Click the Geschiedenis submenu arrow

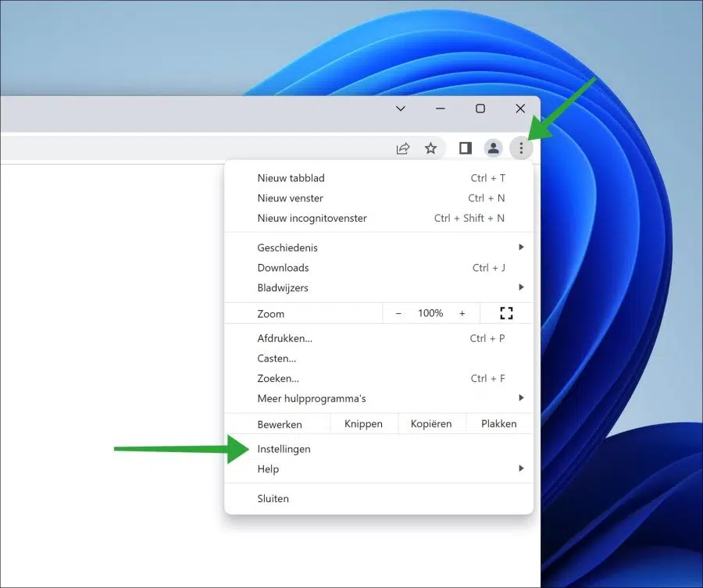[x=521, y=247]
